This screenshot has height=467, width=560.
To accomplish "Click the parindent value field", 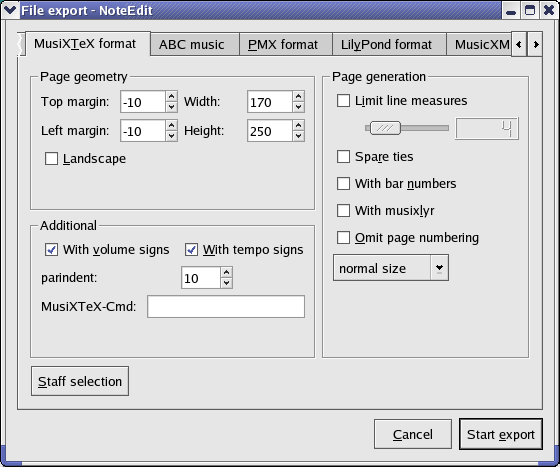I will point(201,278).
